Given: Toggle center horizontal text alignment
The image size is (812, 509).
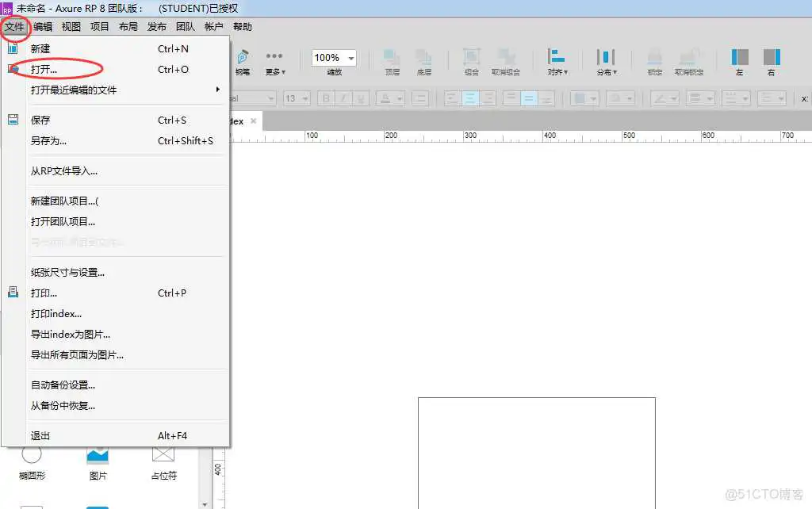Looking at the screenshot, I should click(x=469, y=98).
